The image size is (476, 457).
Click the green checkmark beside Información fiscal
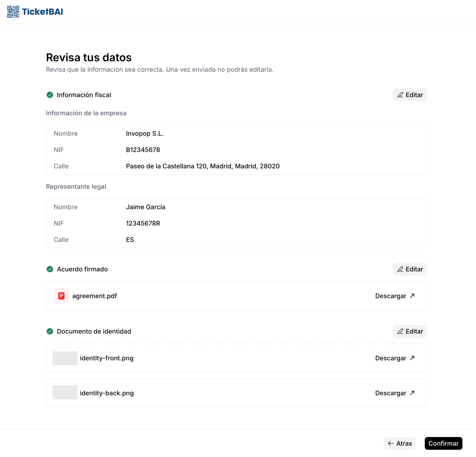point(50,95)
